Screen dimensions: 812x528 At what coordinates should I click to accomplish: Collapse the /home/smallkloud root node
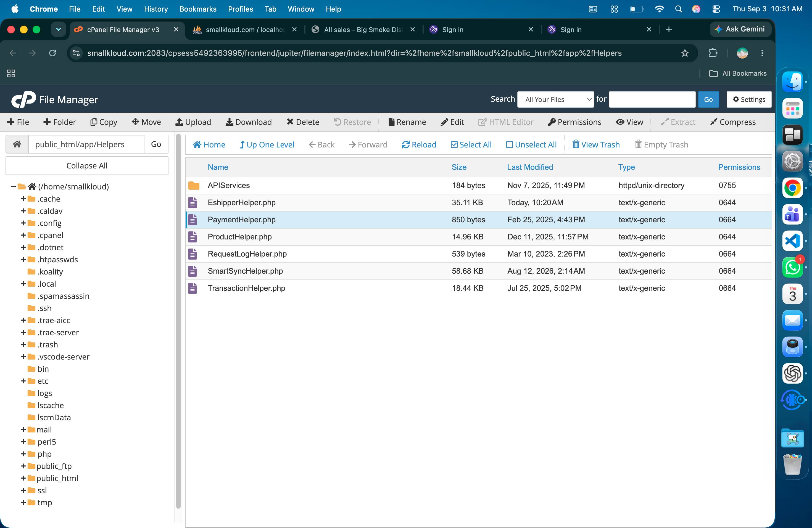click(13, 187)
